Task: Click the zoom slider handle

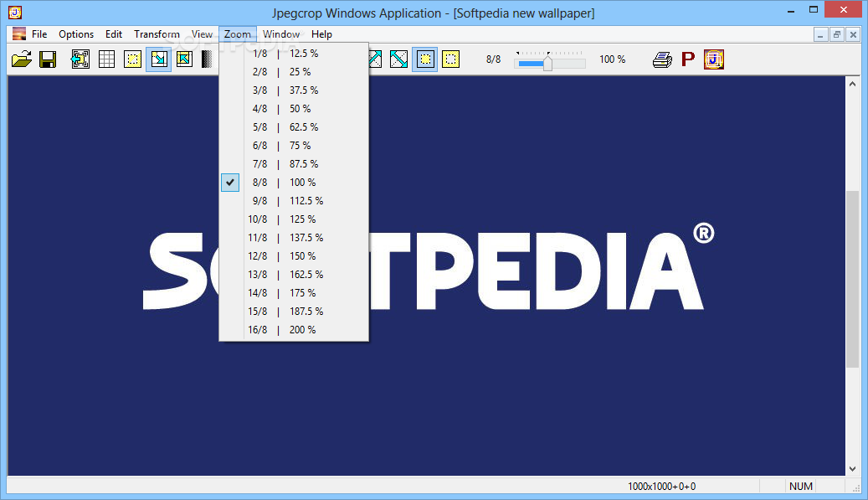Action: tap(547, 63)
